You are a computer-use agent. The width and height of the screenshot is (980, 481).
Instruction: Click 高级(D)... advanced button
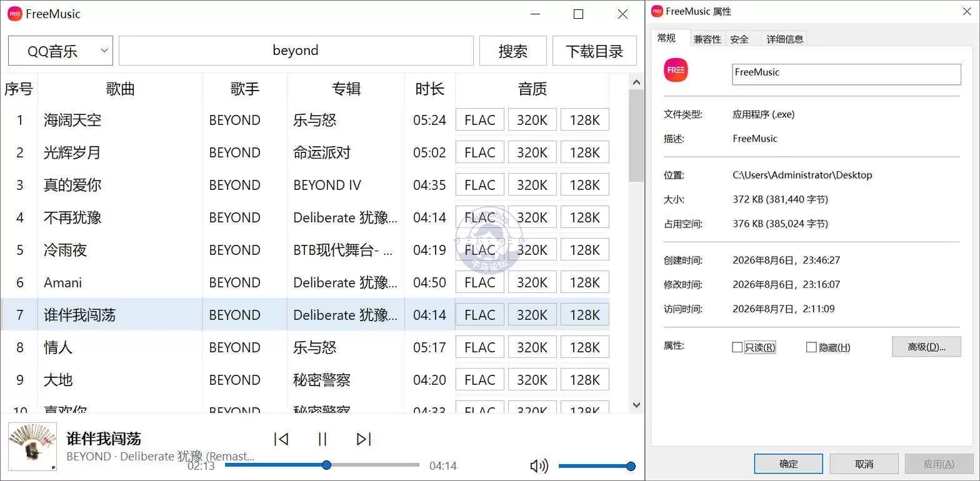(x=926, y=347)
